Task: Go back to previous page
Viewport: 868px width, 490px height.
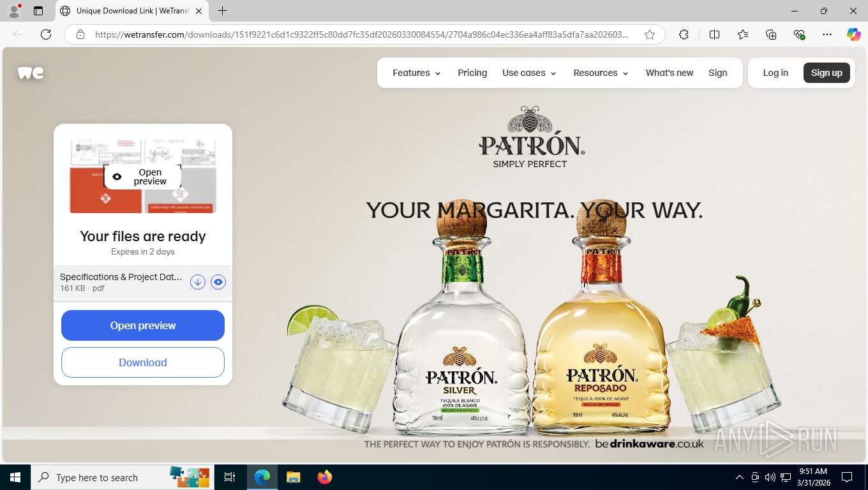Action: 18,34
